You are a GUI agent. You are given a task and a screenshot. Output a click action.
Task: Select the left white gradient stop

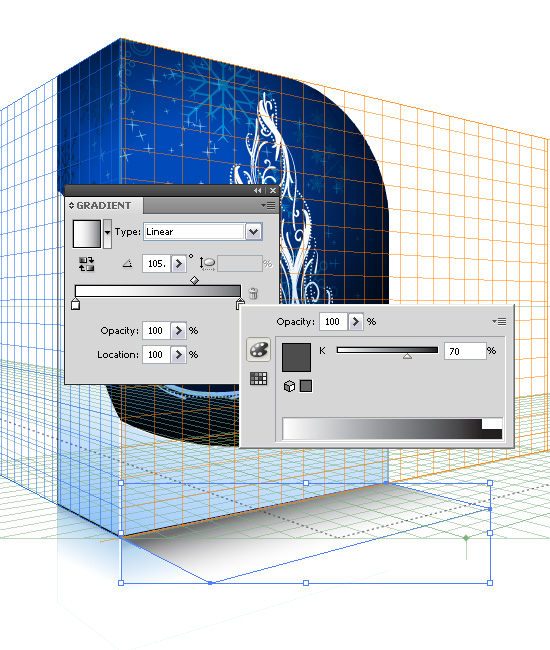point(75,303)
